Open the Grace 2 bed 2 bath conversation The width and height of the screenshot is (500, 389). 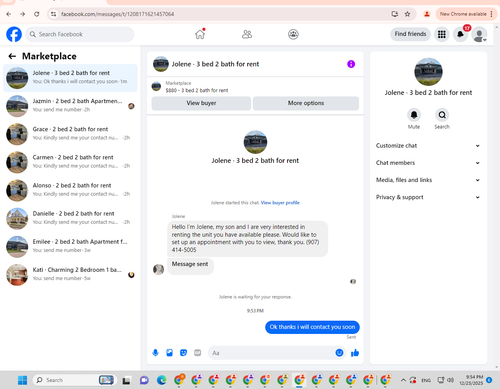pos(70,134)
